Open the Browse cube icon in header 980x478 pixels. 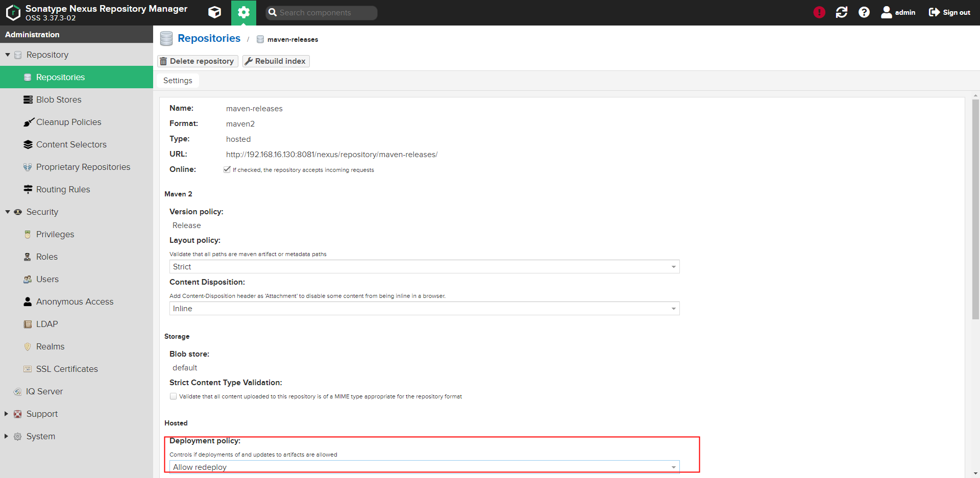215,12
